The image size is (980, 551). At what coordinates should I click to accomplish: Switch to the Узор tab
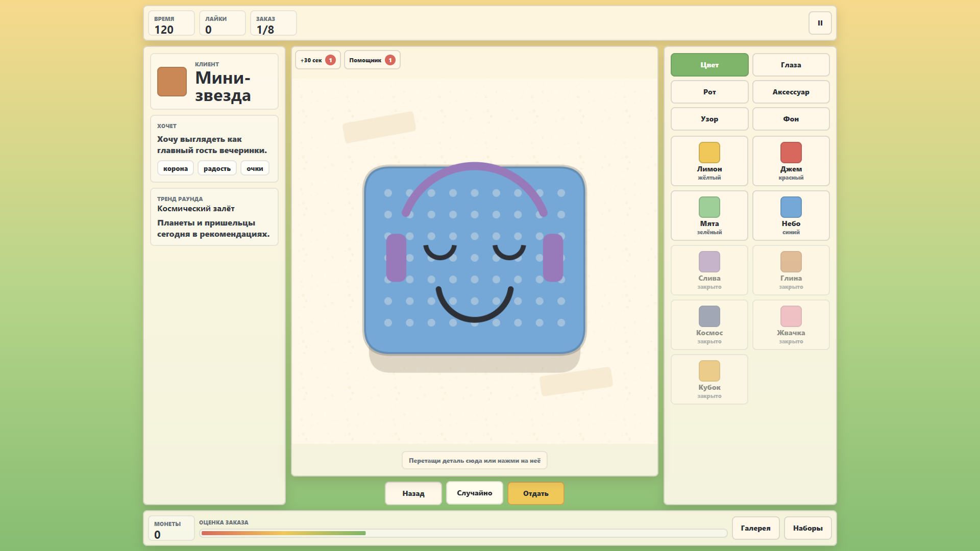click(709, 119)
